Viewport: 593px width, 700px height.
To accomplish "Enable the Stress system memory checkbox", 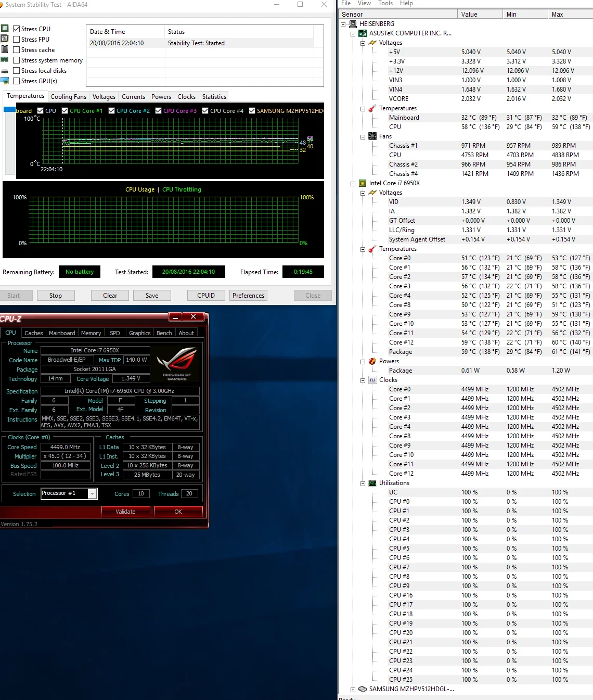I will (17, 60).
